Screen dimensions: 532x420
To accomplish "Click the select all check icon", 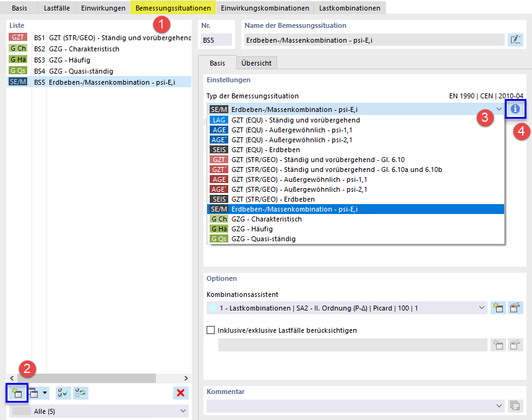I will (63, 393).
